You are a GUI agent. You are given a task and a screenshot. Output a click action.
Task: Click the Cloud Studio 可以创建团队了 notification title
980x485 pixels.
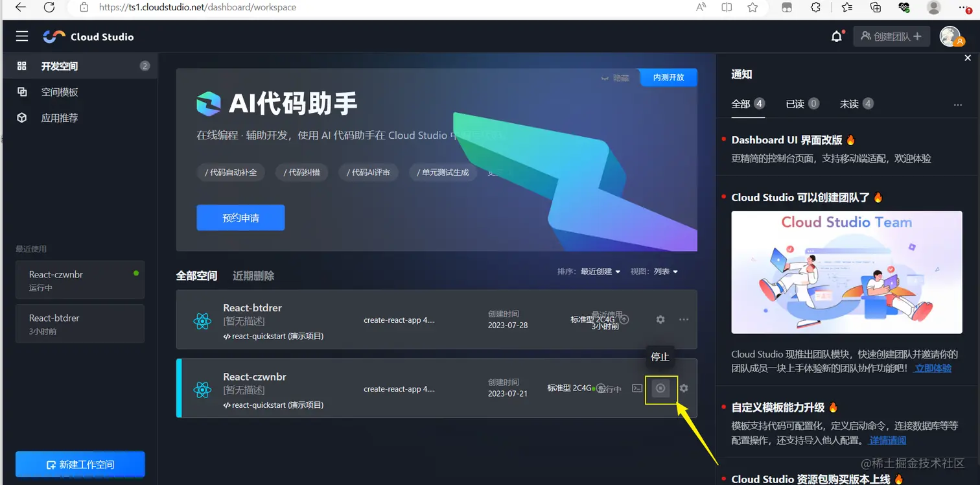click(x=801, y=198)
